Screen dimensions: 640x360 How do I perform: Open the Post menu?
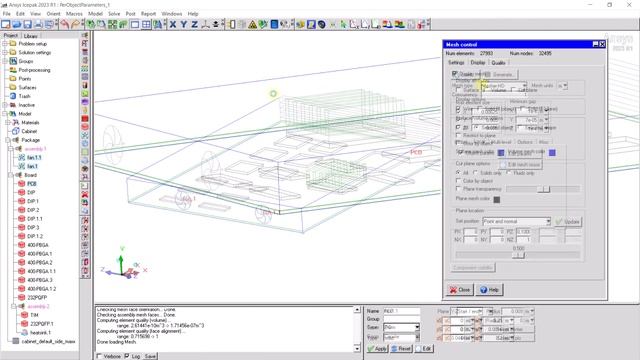(x=130, y=13)
